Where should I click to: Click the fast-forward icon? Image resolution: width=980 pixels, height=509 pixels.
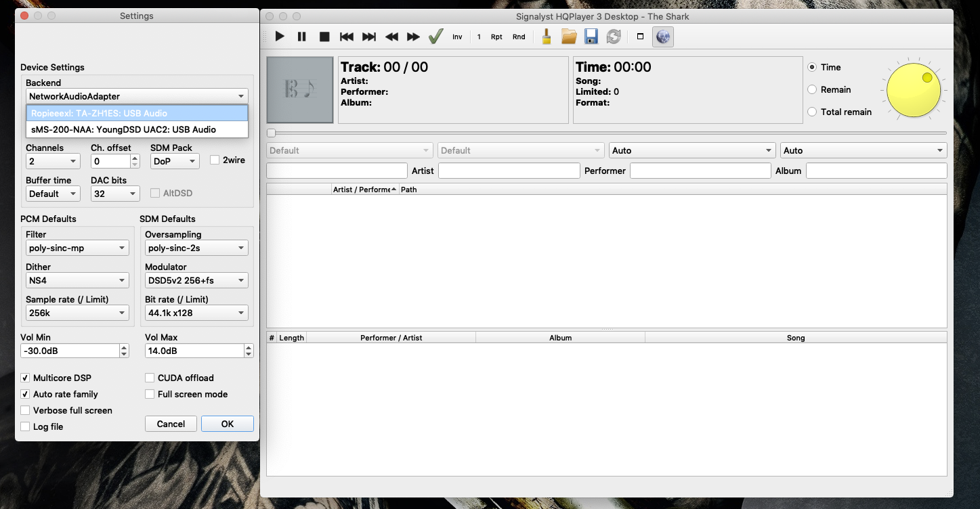413,37
